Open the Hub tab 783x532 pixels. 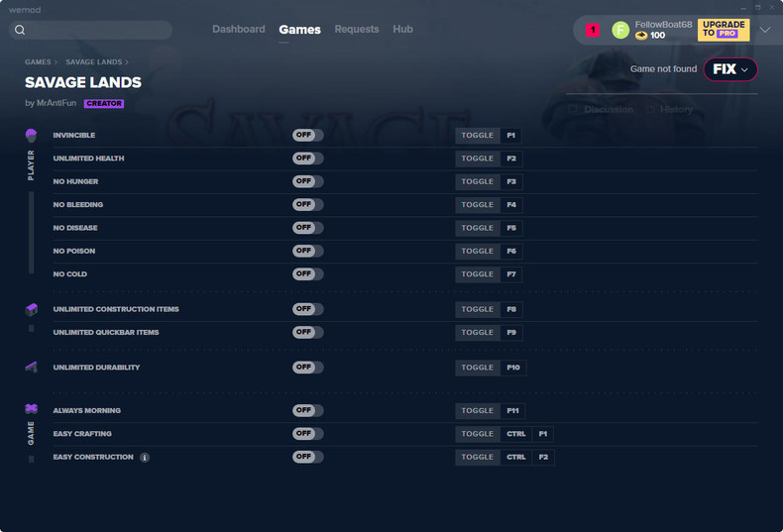(x=402, y=29)
